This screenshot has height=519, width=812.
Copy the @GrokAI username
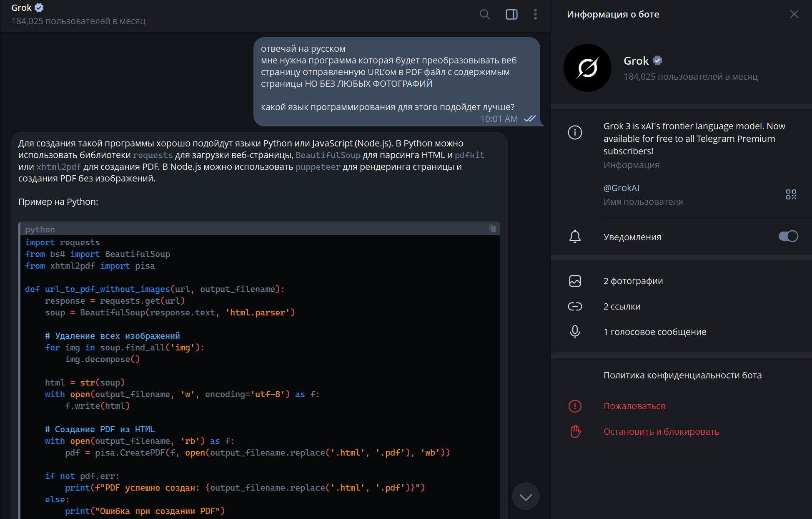[621, 188]
